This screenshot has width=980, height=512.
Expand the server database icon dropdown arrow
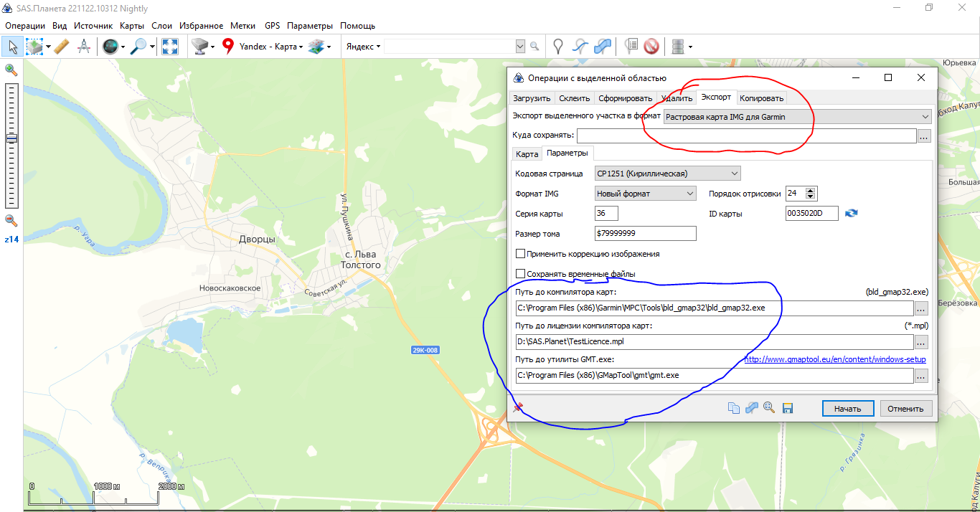(690, 47)
